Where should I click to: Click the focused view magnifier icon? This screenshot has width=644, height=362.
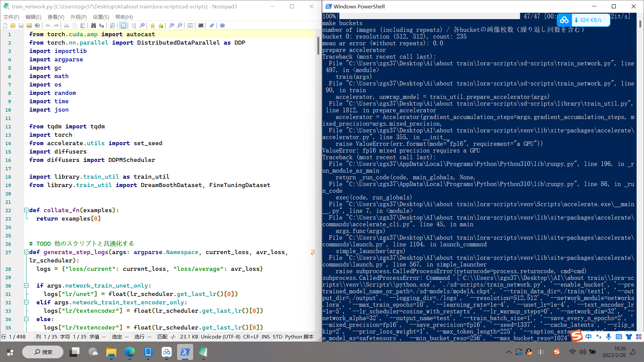112,25
